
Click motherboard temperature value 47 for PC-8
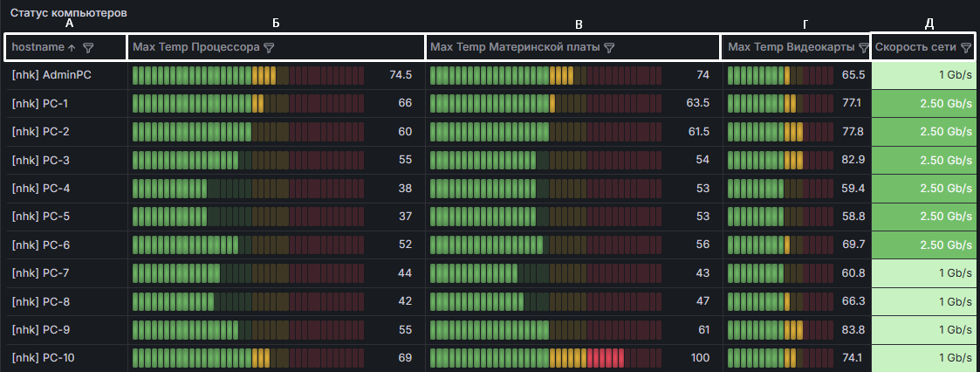pyautogui.click(x=703, y=301)
